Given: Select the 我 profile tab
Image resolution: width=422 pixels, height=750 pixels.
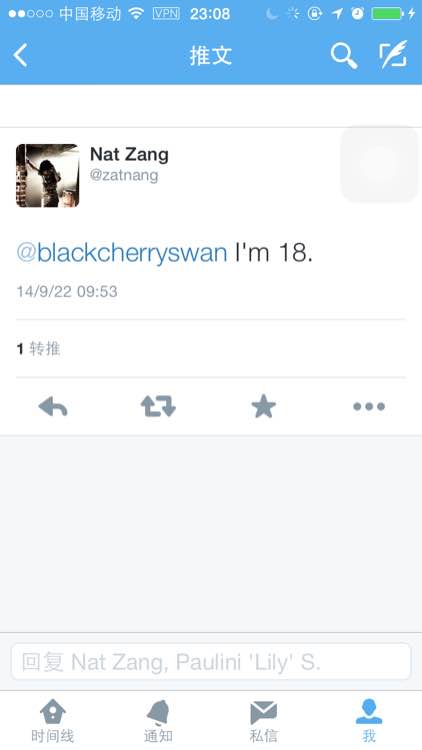Looking at the screenshot, I should pyautogui.click(x=369, y=721).
